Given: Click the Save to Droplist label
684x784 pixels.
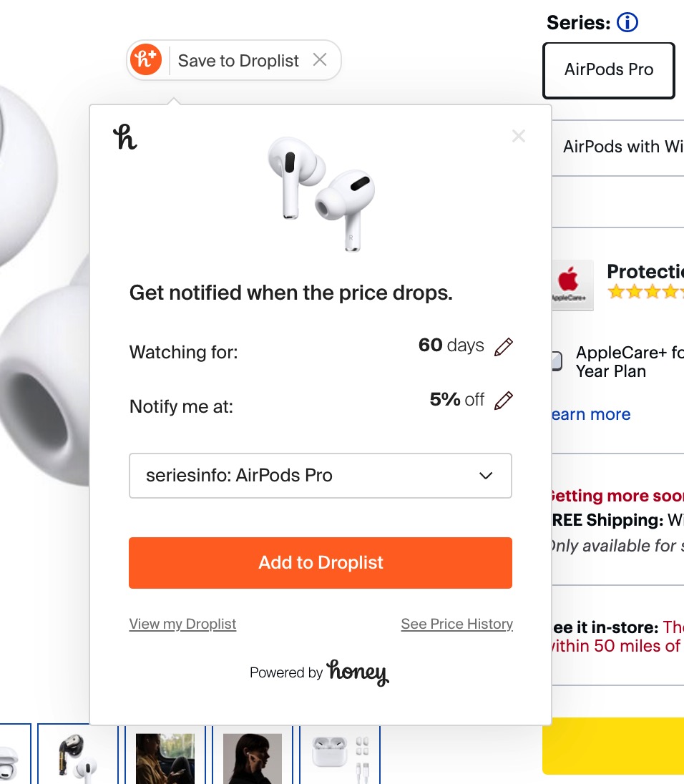Looking at the screenshot, I should [x=238, y=61].
